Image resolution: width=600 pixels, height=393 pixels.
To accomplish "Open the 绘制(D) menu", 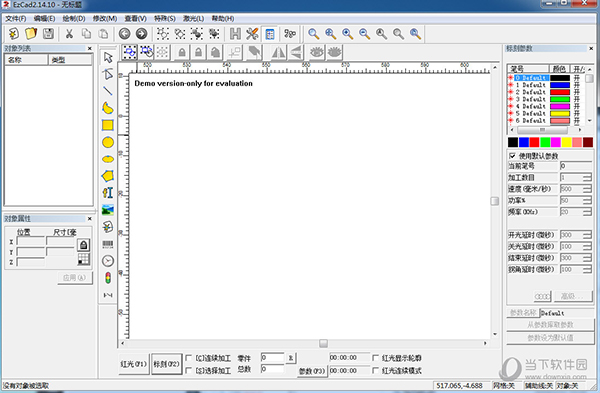I will coord(74,18).
